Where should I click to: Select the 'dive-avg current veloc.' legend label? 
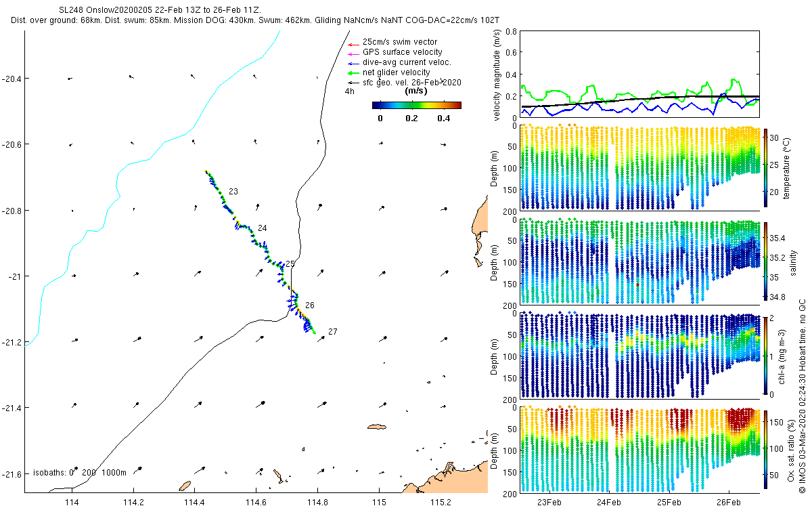[x=407, y=62]
